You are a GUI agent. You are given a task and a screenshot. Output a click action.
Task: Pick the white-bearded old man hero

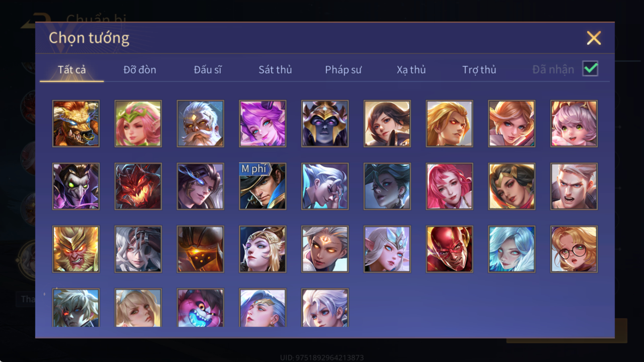200,123
